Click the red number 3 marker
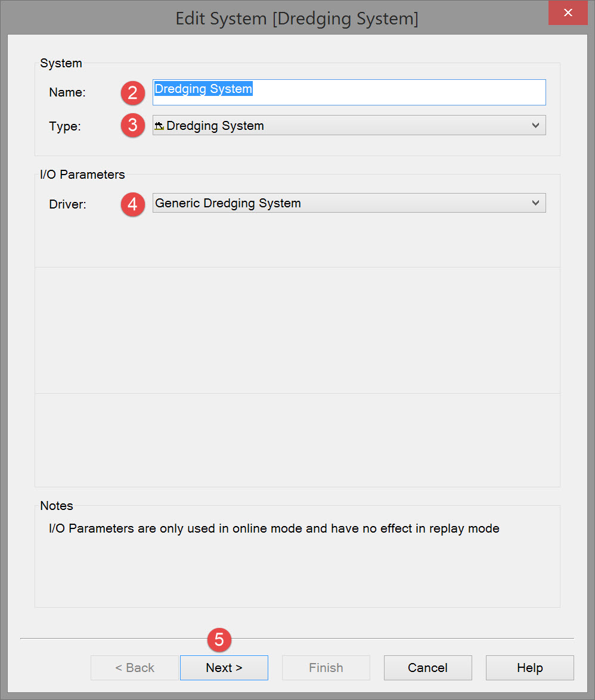Viewport: 595px width, 700px height. (x=133, y=126)
